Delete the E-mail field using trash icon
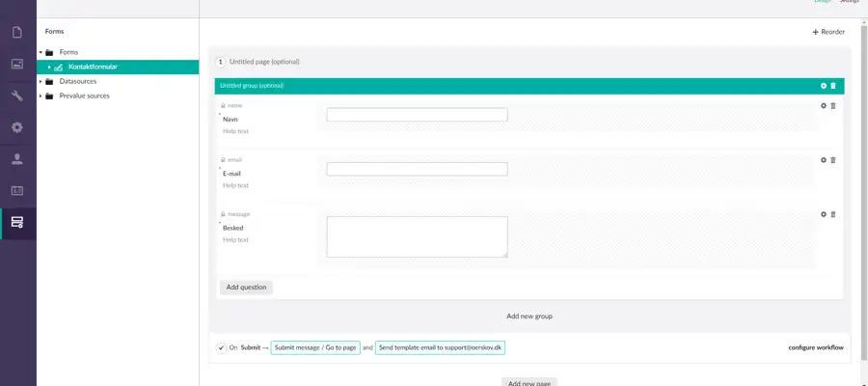 [833, 160]
